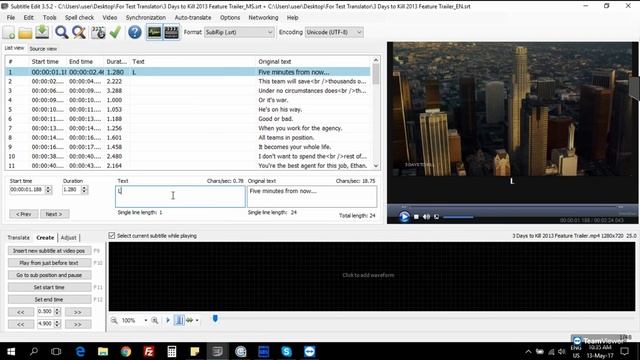Open Microsoft Edge from the taskbar
Viewport: 640px width, 360px height.
click(80, 351)
